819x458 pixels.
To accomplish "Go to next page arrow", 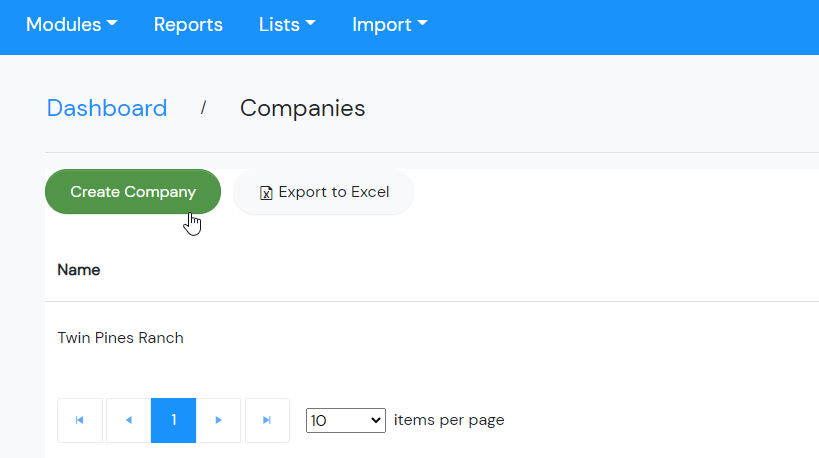I will [x=218, y=420].
